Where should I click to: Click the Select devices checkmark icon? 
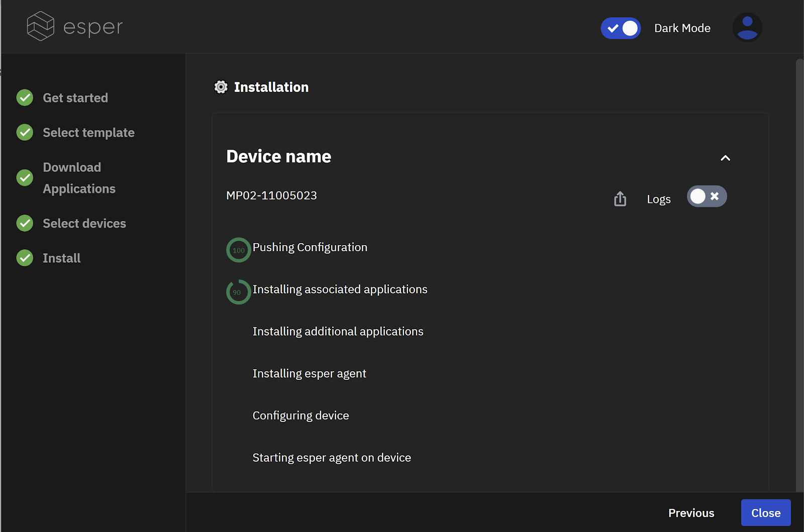(24, 223)
